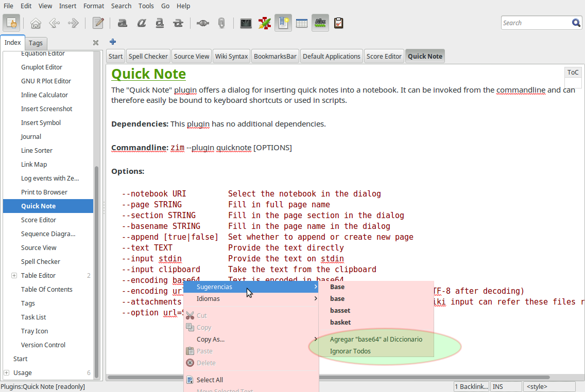The height and width of the screenshot is (392, 585).
Task: Open the Format menu
Action: click(x=94, y=6)
